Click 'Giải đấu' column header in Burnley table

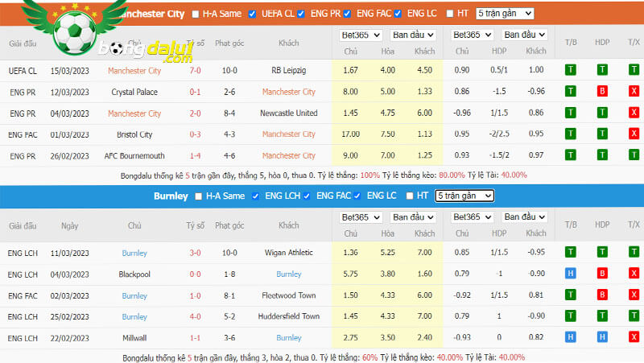click(x=23, y=225)
